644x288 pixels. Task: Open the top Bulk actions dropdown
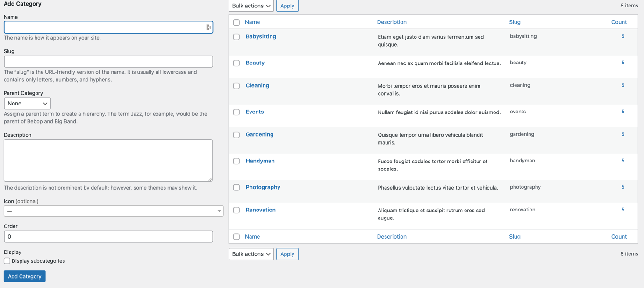(x=251, y=6)
